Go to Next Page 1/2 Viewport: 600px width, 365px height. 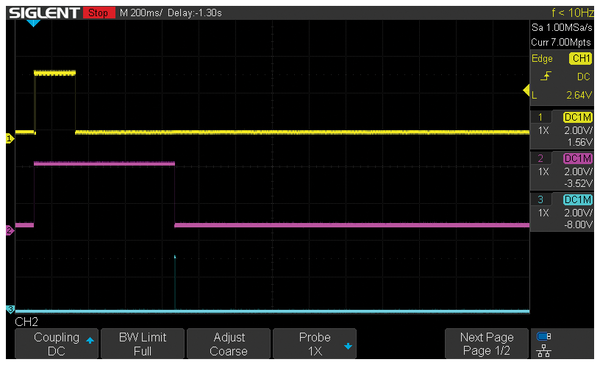(486, 344)
